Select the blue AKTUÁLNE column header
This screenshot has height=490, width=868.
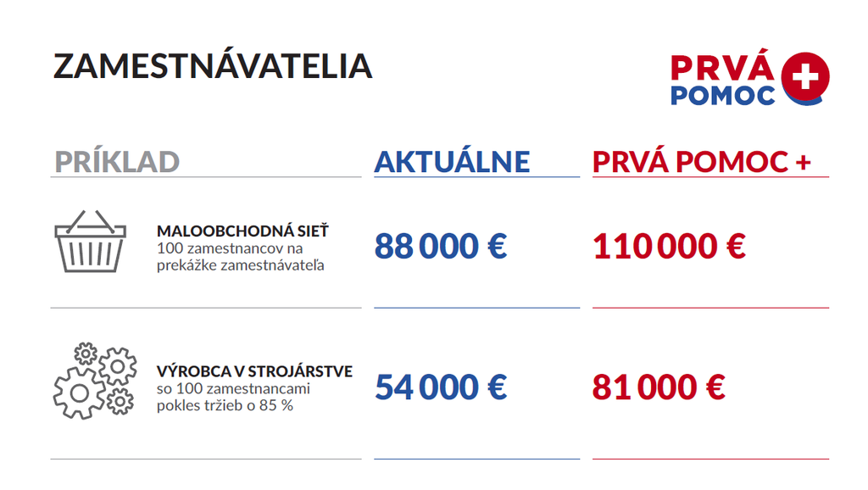coord(452,161)
